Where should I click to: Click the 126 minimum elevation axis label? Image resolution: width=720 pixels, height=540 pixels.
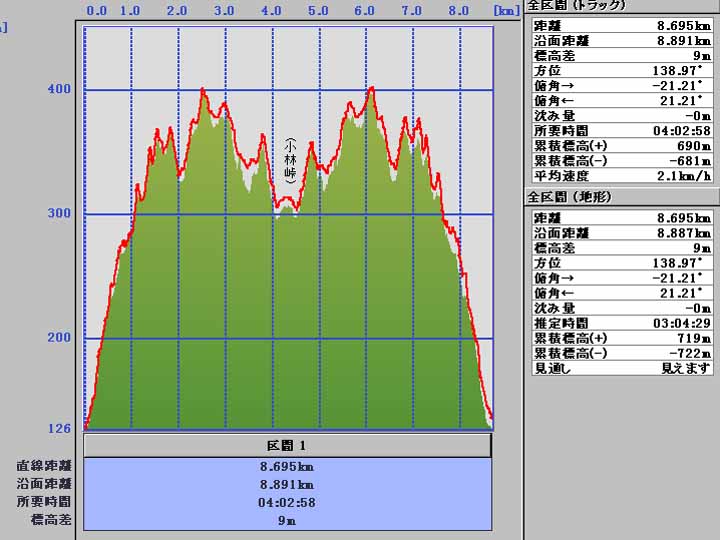coord(60,429)
